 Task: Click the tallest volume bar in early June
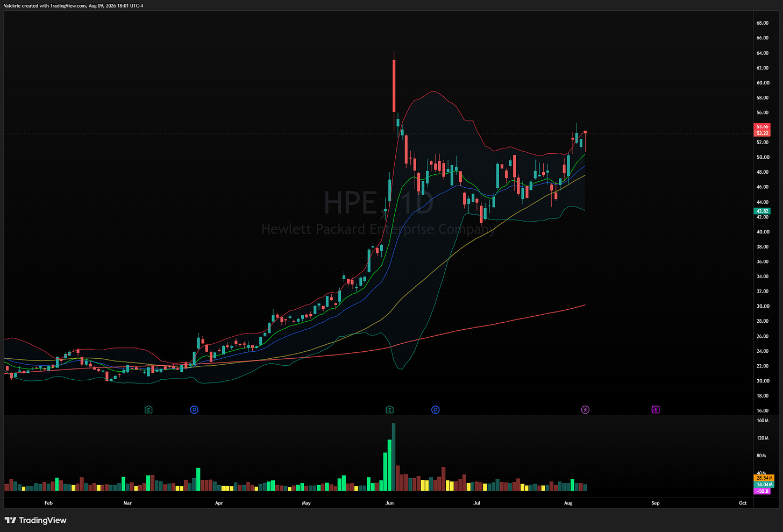click(394, 457)
